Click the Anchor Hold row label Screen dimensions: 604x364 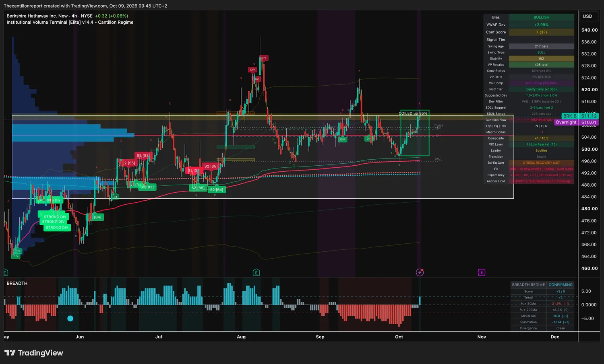(x=496, y=181)
